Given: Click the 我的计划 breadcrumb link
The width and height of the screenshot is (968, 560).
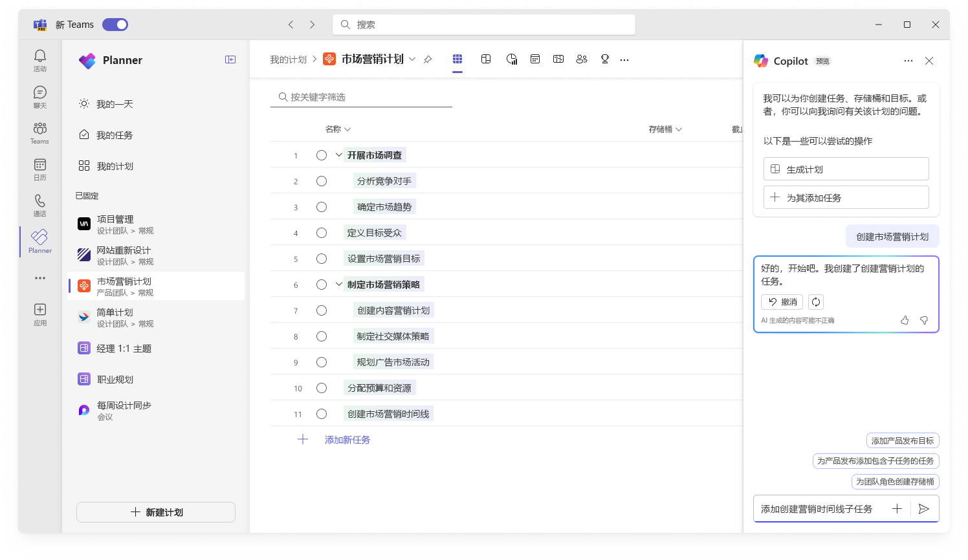Looking at the screenshot, I should pos(289,59).
